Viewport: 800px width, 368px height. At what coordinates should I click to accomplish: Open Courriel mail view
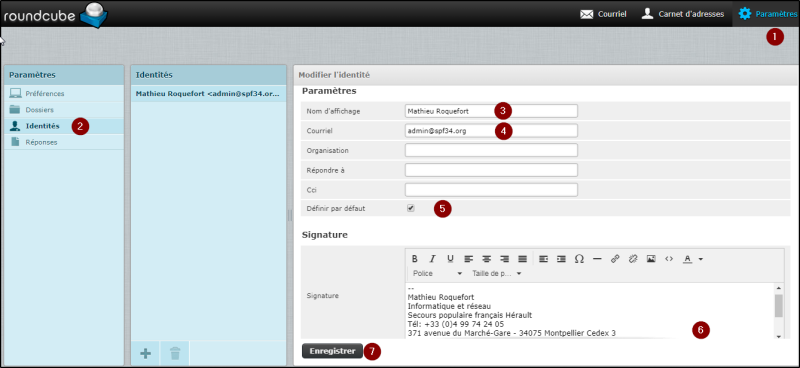pyautogui.click(x=603, y=14)
